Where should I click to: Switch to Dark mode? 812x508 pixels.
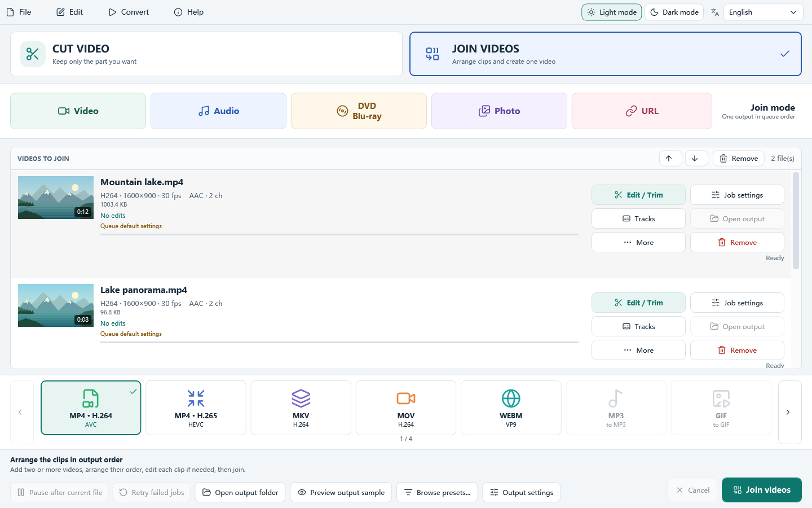pyautogui.click(x=674, y=12)
